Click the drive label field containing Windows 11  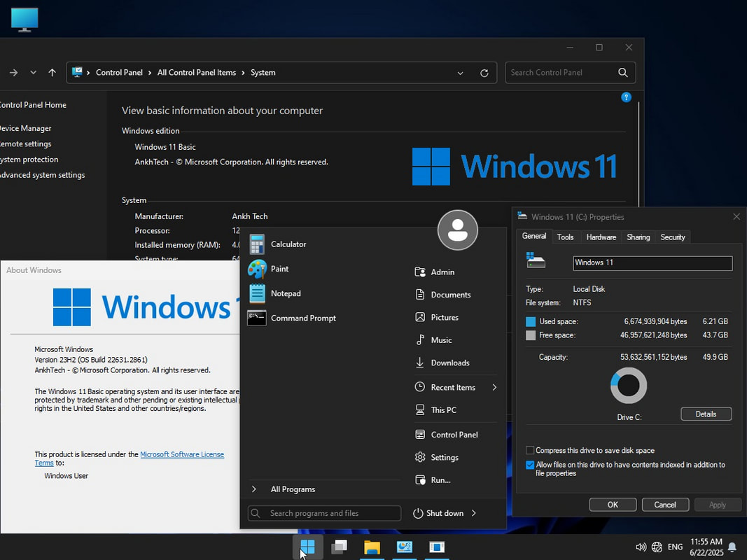point(652,263)
